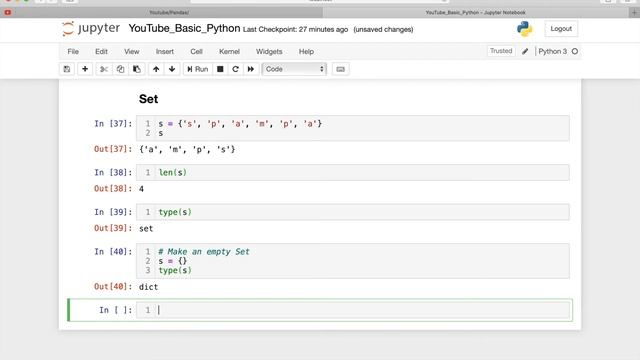The width and height of the screenshot is (640, 360).
Task: Restart the kernel icon
Action: (236, 69)
